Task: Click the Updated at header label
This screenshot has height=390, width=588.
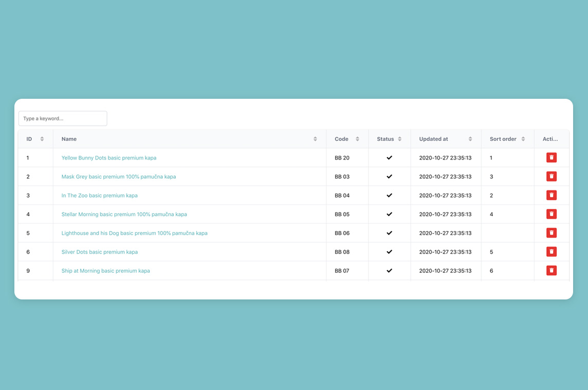Action: coord(433,139)
